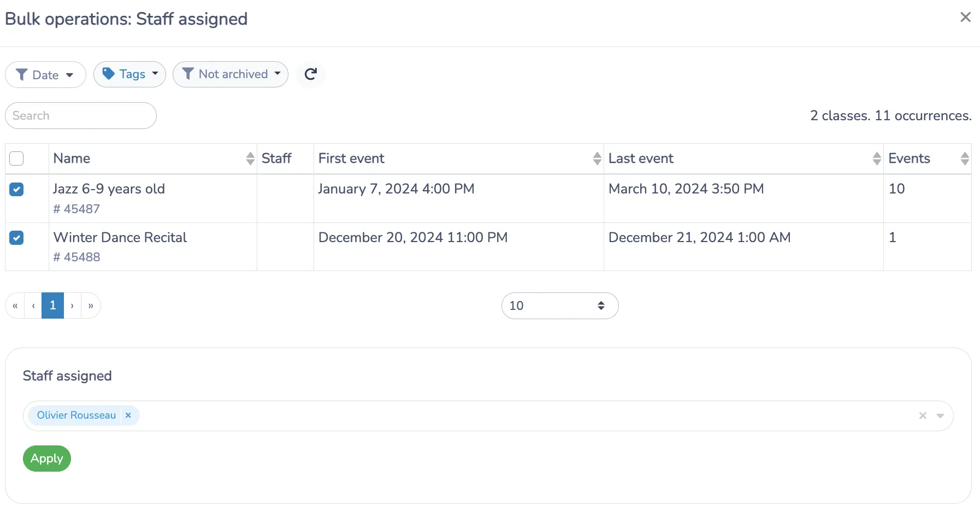Click the Winter Dance Recital name

[120, 238]
